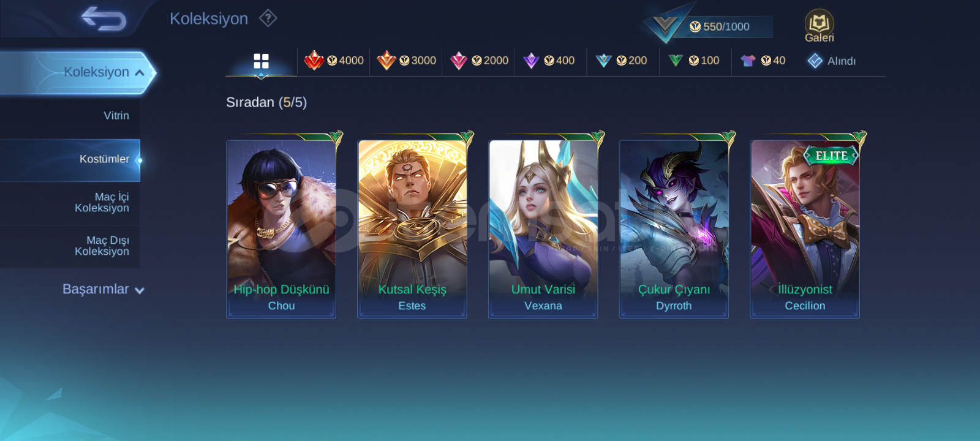Image resolution: width=980 pixels, height=441 pixels.
Task: Filter by 4000 point red gem tier
Action: coord(334,61)
